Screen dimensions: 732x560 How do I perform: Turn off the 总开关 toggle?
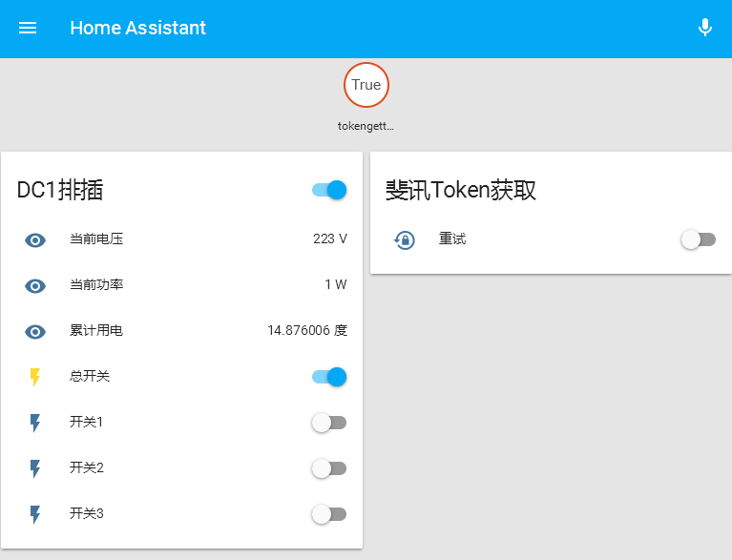[x=329, y=377]
